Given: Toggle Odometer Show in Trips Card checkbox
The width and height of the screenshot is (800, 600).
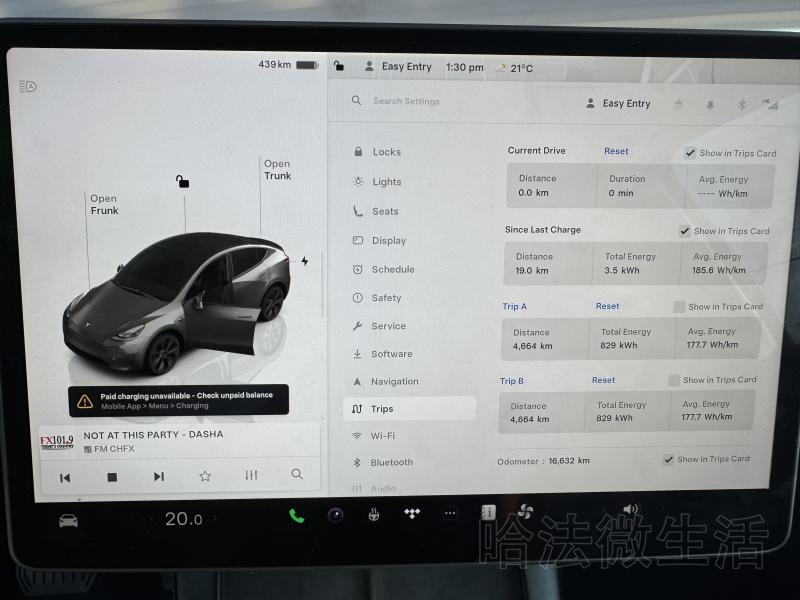Looking at the screenshot, I should coord(668,459).
